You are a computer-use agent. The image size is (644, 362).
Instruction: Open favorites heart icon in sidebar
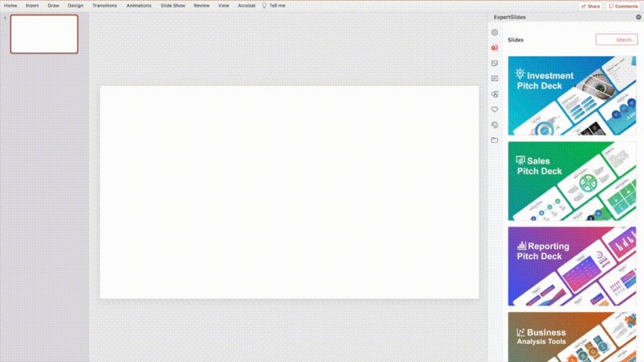point(494,109)
